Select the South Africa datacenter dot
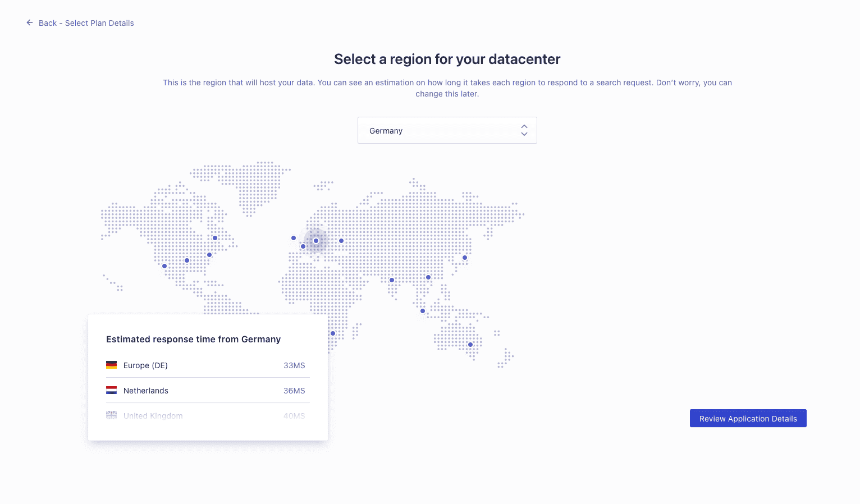The width and height of the screenshot is (860, 504). pyautogui.click(x=333, y=333)
